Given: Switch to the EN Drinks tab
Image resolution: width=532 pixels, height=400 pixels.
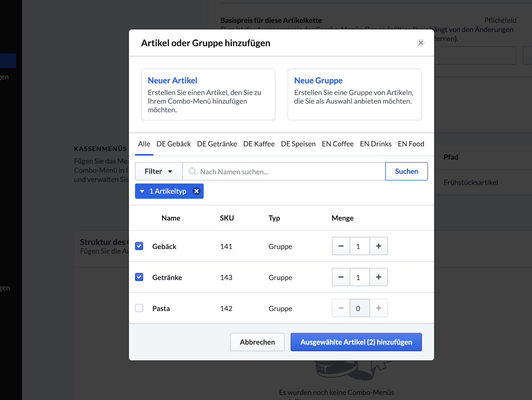Looking at the screenshot, I should [x=376, y=144].
